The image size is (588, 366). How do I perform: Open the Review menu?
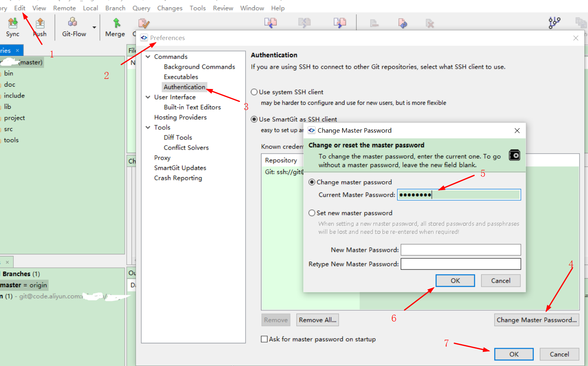tap(223, 8)
